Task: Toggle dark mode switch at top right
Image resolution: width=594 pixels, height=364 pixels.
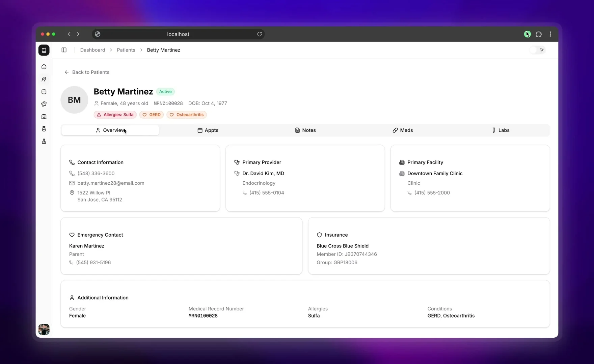Action: [537, 50]
